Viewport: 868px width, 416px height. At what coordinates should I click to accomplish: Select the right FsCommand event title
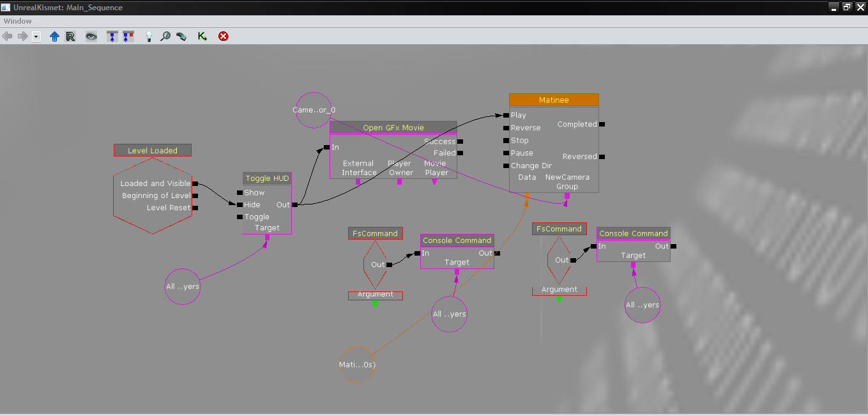pos(560,228)
